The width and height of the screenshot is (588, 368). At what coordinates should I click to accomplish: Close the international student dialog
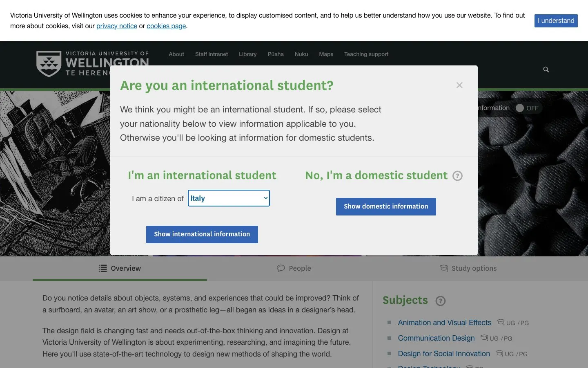pyautogui.click(x=459, y=85)
